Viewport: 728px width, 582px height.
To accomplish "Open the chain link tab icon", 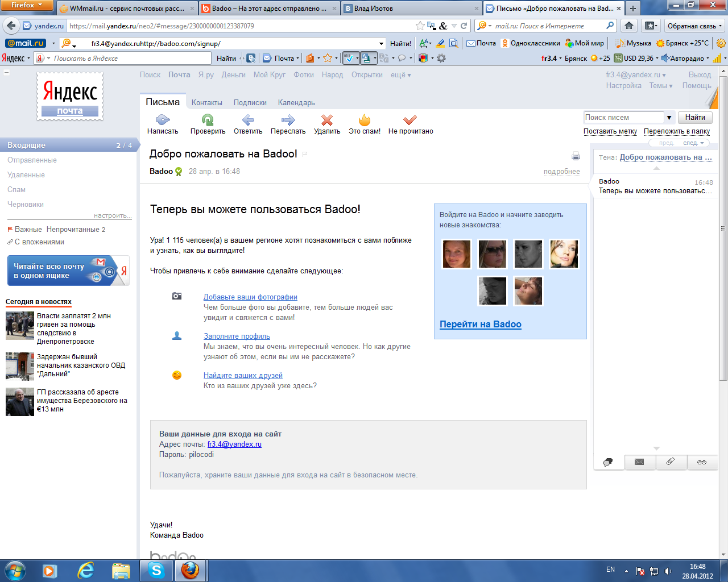I will (702, 462).
